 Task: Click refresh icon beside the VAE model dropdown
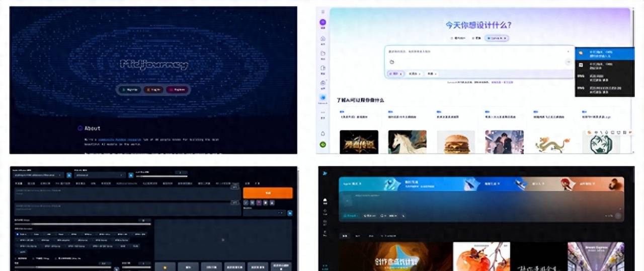[130, 175]
